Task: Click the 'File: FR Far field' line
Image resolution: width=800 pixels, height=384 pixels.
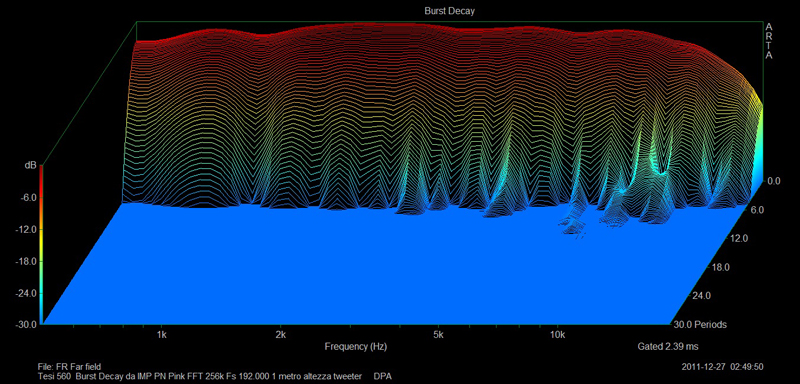Action: click(x=69, y=366)
